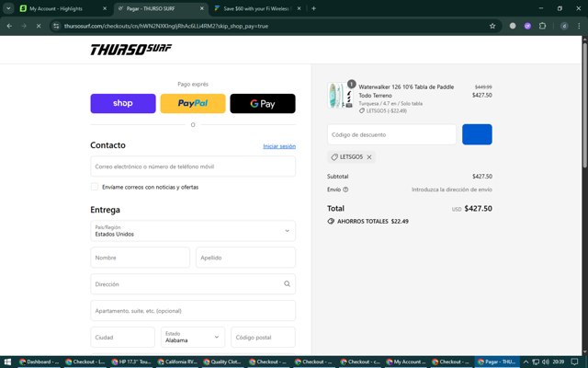The width and height of the screenshot is (588, 368).
Task: Close the Pagar - THURSO SURF tab
Action: point(202,8)
